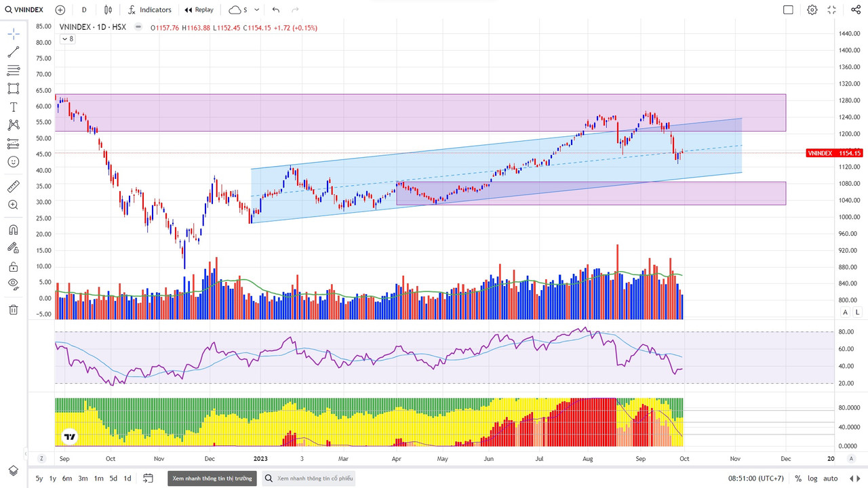Toggle auto scale mode
Image resolution: width=868 pixels, height=488 pixels.
click(x=831, y=479)
